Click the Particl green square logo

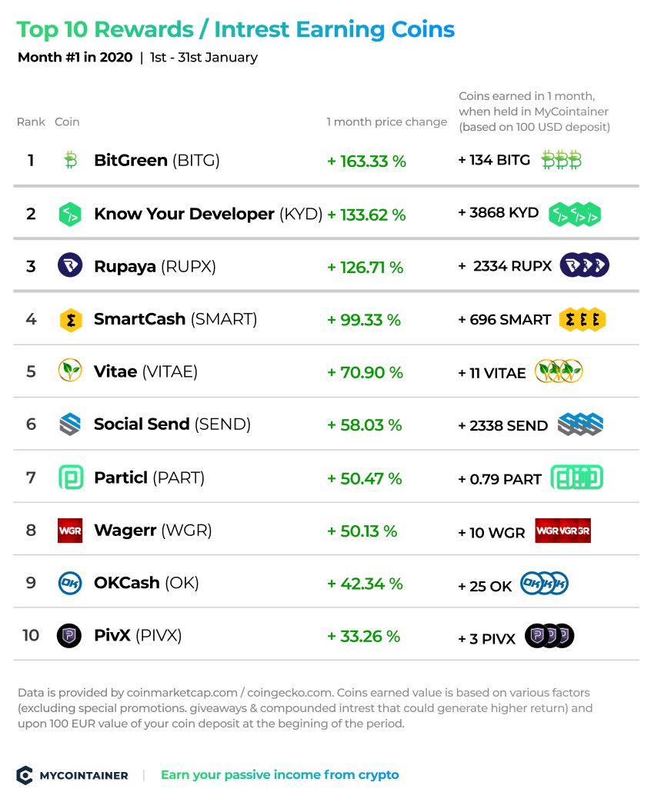[71, 478]
